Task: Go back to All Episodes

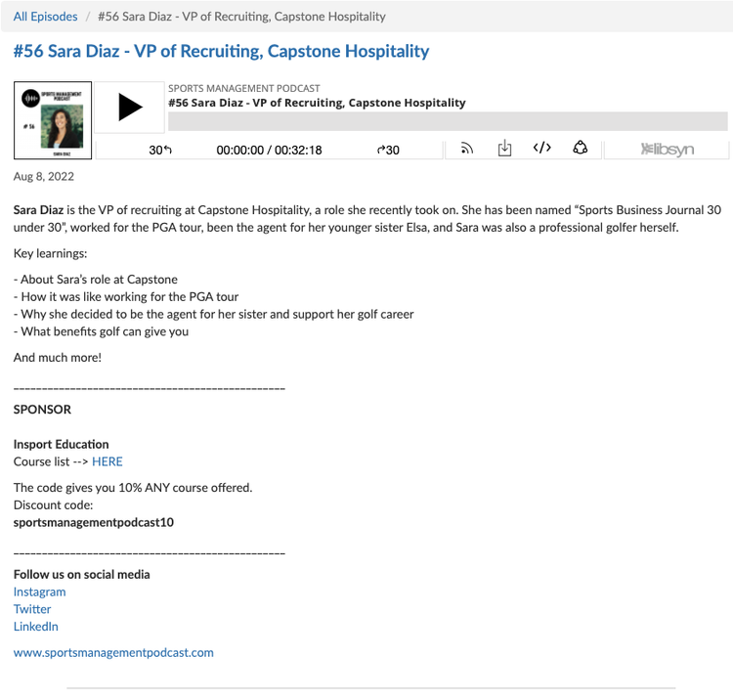Action: click(x=45, y=17)
